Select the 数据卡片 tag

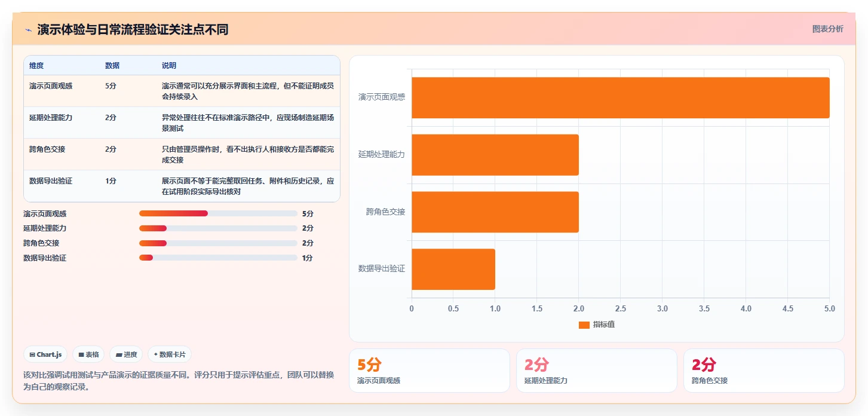click(x=170, y=354)
